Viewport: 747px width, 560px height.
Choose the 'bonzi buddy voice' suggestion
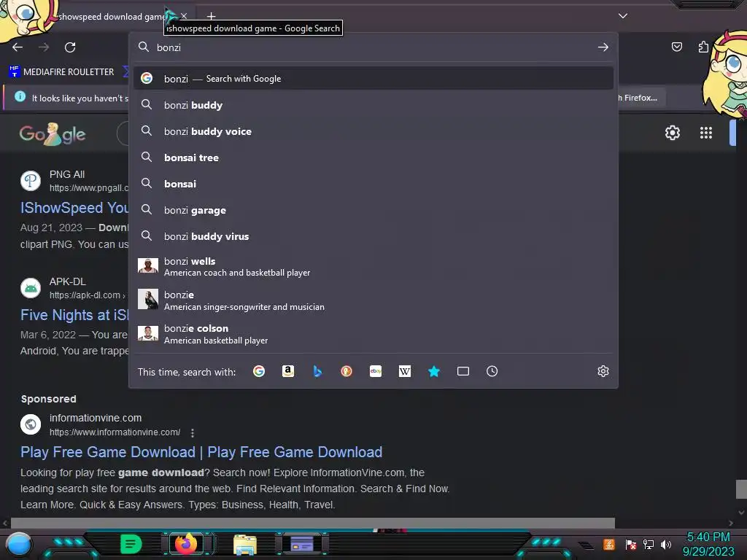pos(373,131)
